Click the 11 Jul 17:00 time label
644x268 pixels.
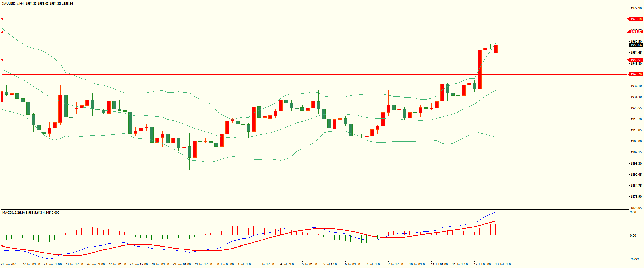tap(460, 264)
